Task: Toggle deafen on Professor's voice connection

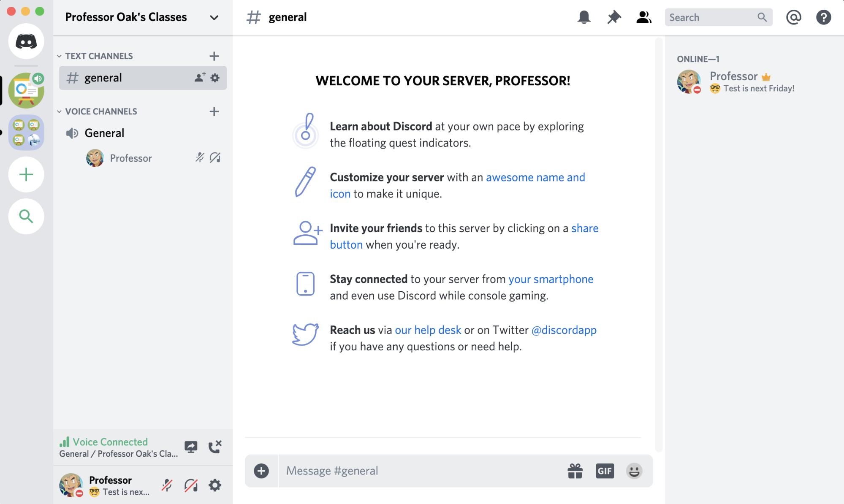Action: click(x=191, y=485)
